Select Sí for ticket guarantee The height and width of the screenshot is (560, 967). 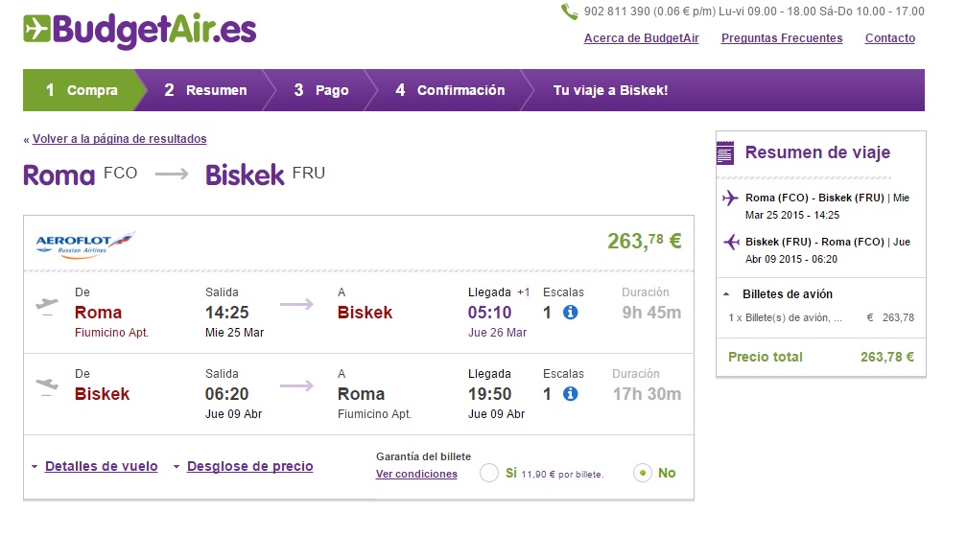pyautogui.click(x=489, y=473)
